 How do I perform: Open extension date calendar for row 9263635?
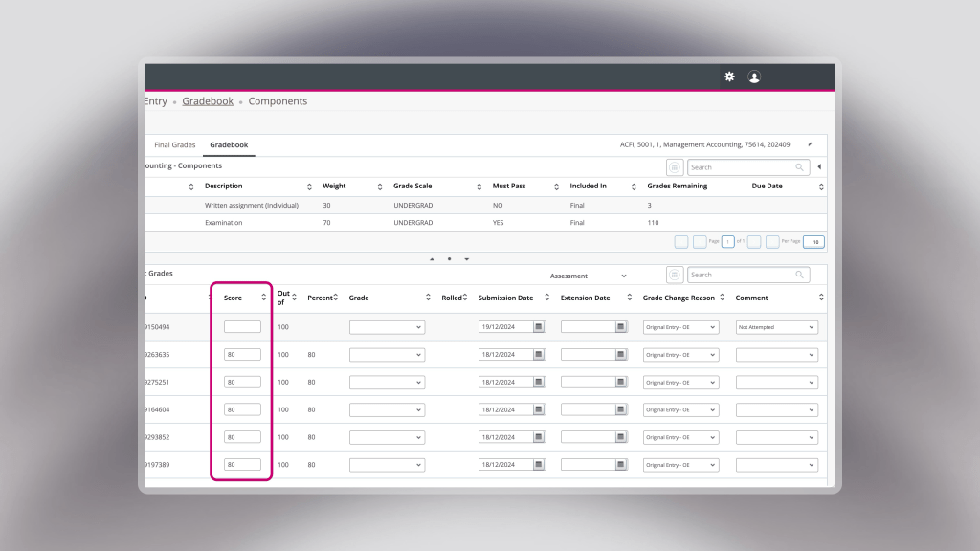click(620, 354)
